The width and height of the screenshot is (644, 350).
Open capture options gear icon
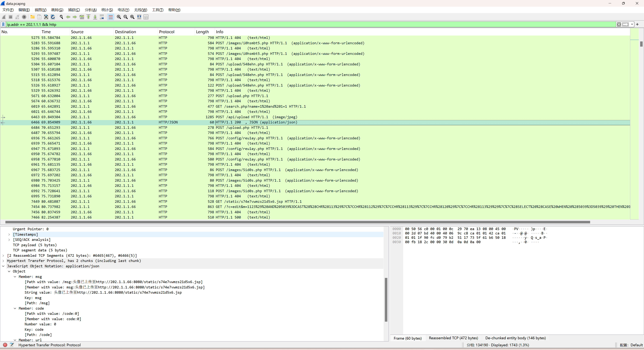click(24, 17)
